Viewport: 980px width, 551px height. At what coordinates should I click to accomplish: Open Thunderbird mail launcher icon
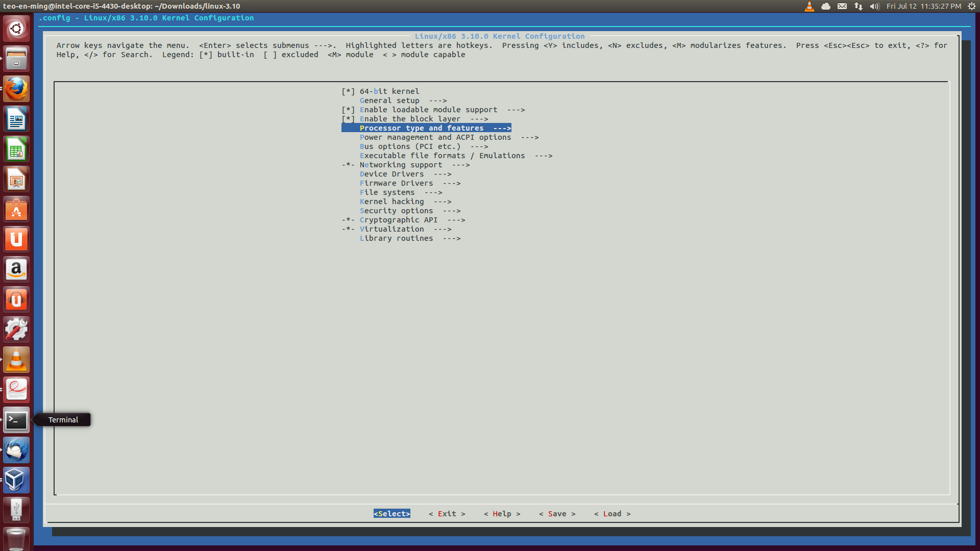point(16,450)
